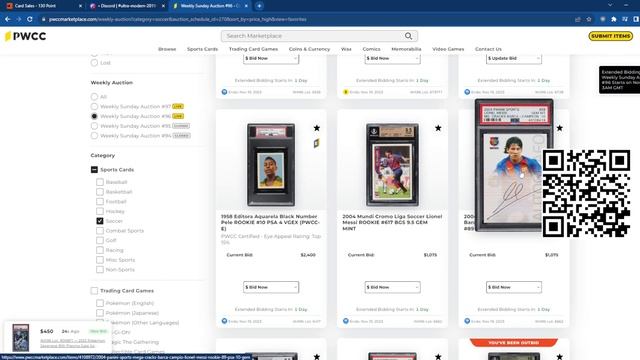
Task: Select the Lost radio option
Action: (x=94, y=63)
